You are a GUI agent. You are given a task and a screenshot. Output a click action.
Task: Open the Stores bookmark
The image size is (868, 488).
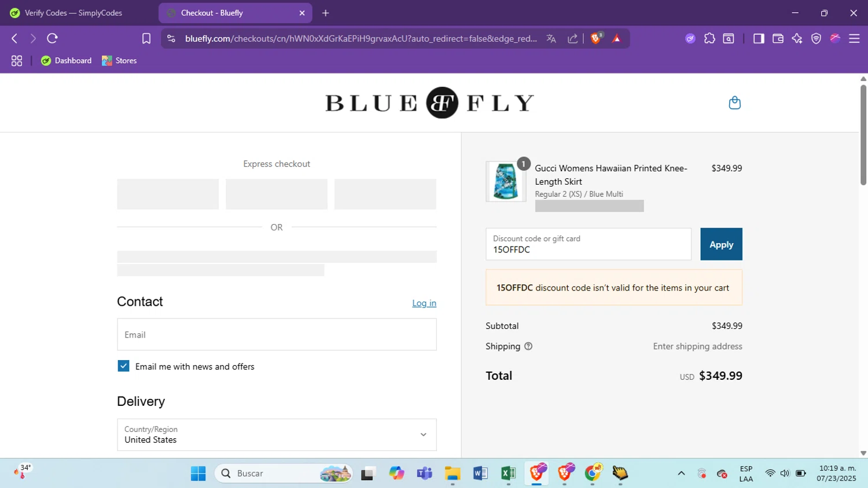click(119, 61)
